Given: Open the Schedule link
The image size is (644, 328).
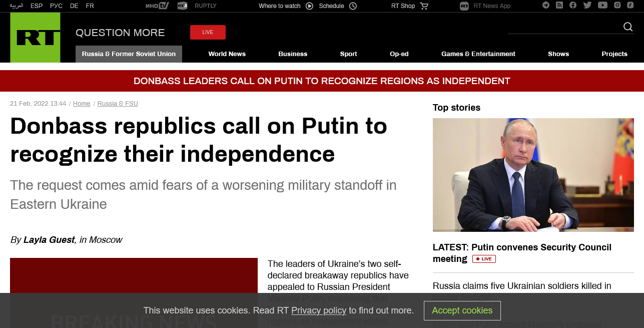Looking at the screenshot, I should tap(332, 6).
